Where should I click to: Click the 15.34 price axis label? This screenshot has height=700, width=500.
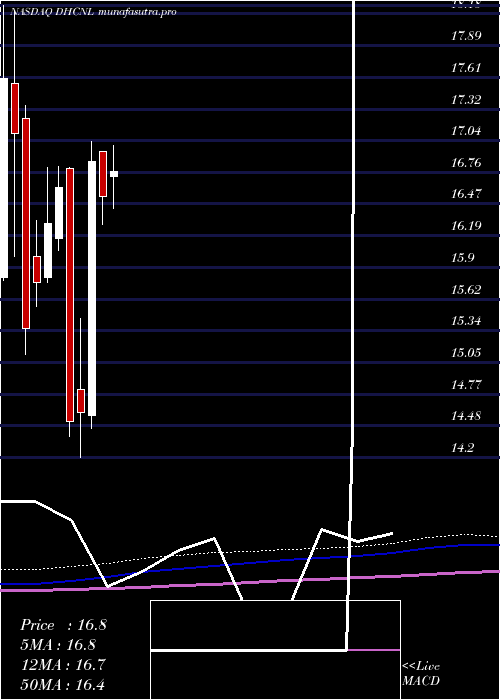tap(466, 321)
